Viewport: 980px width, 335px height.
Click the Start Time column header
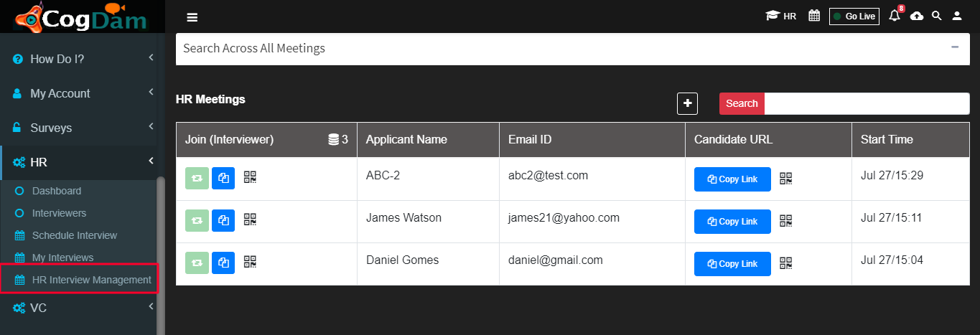[x=887, y=139]
